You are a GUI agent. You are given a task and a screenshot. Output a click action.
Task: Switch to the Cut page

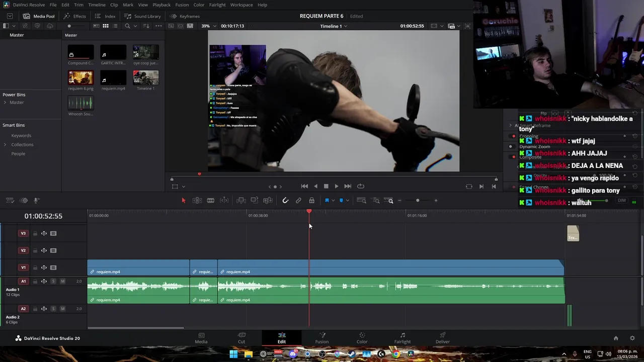point(242,338)
